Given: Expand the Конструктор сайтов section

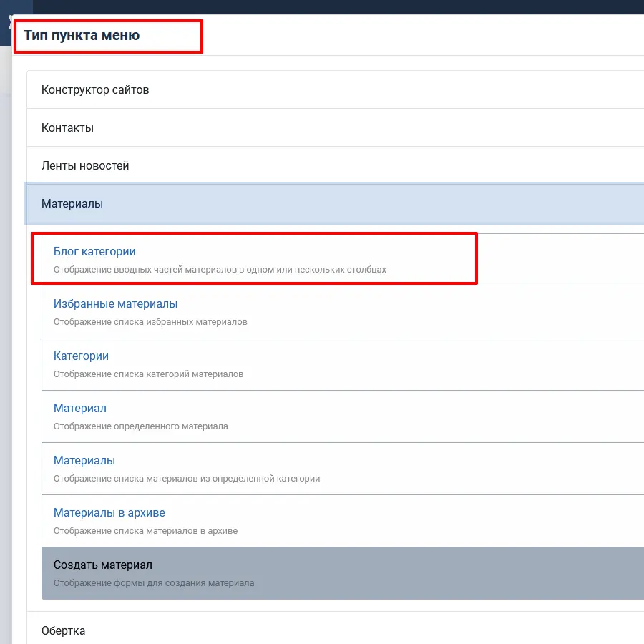Looking at the screenshot, I should click(x=95, y=90).
